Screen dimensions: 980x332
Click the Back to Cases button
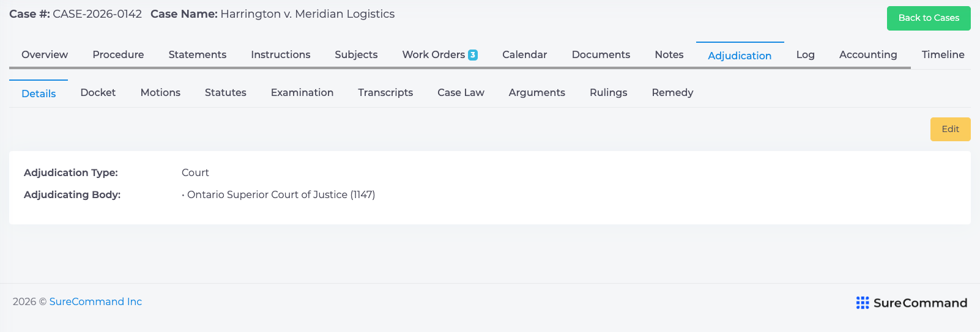(929, 18)
